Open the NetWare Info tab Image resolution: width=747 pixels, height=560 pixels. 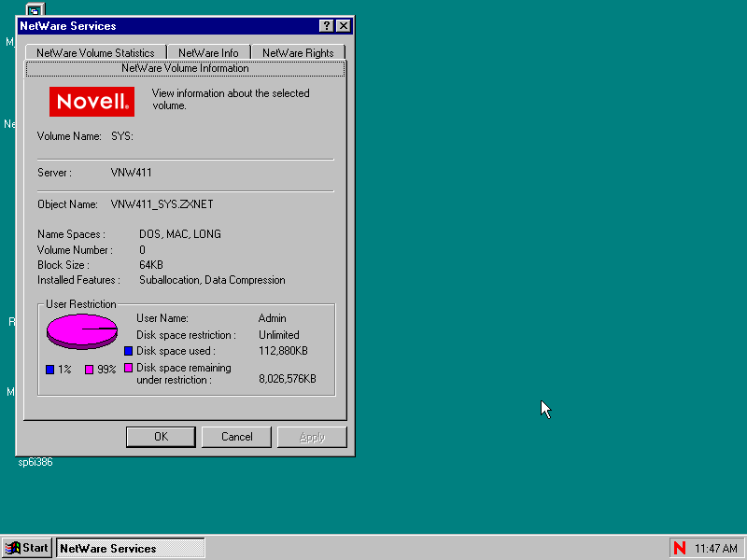tap(208, 52)
